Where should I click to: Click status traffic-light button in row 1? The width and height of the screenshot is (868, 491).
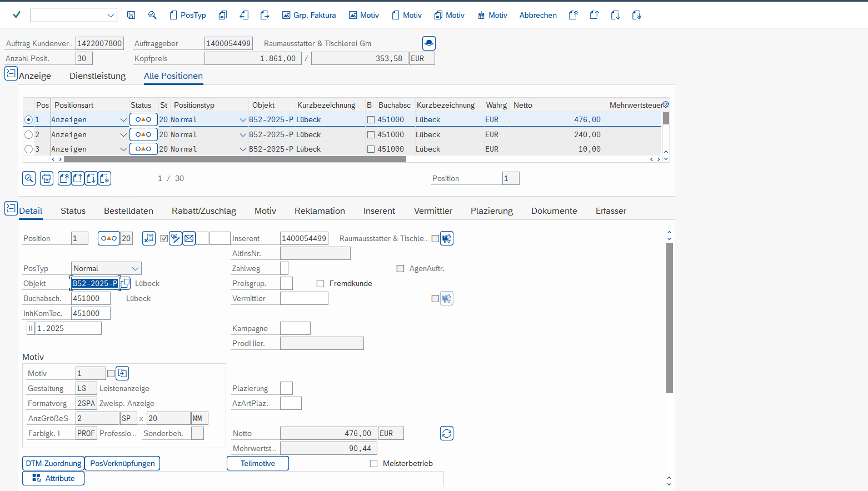143,119
